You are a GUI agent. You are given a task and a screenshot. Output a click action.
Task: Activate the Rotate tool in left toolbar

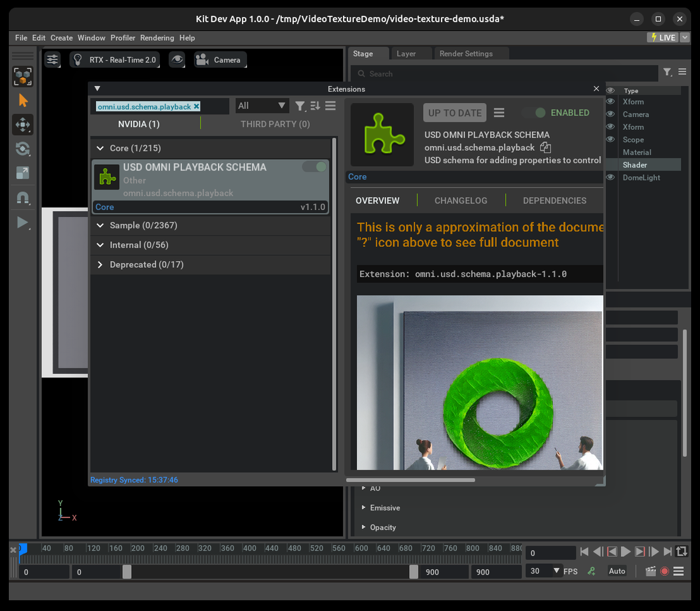(23, 149)
